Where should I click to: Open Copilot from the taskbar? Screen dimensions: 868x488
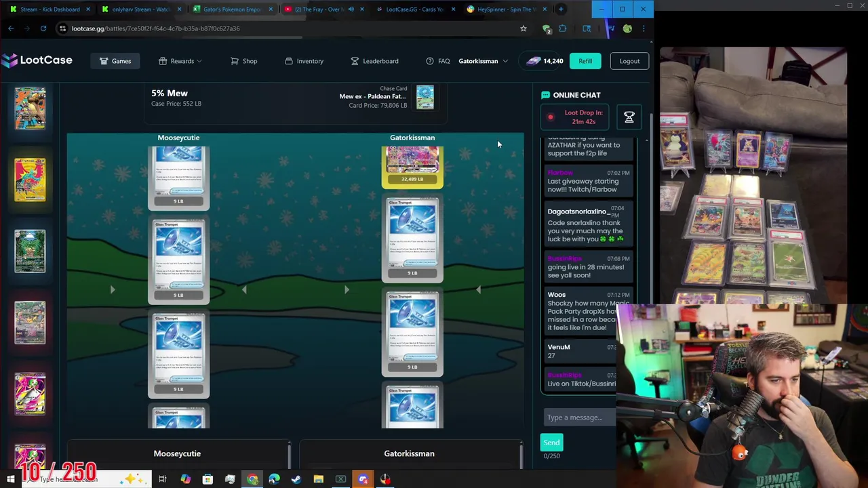[185, 480]
